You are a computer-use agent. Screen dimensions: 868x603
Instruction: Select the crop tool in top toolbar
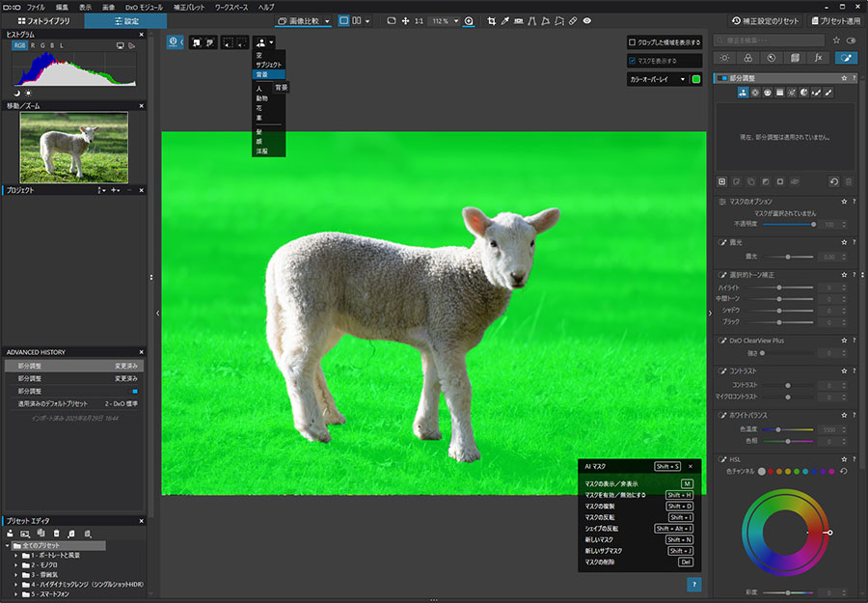tap(491, 21)
